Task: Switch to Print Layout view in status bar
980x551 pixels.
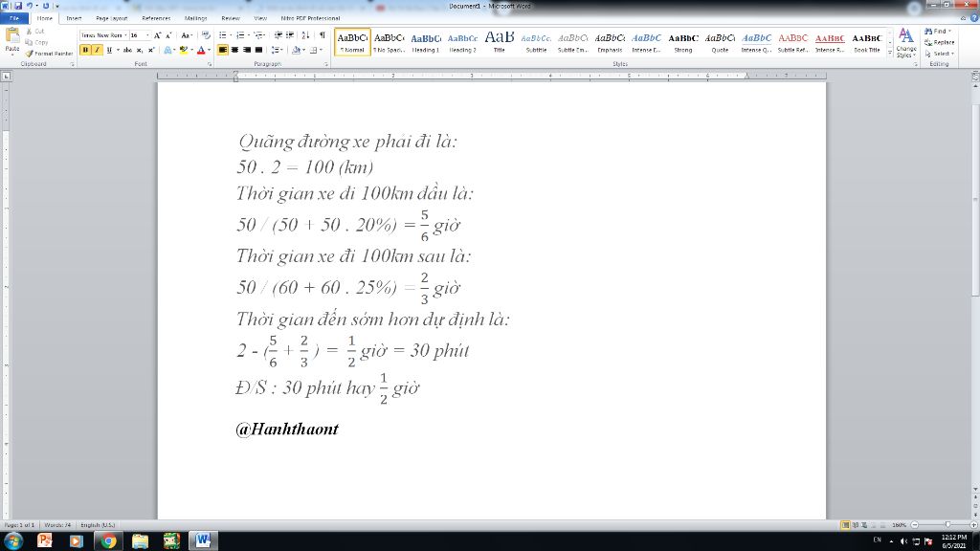Action: coord(845,525)
